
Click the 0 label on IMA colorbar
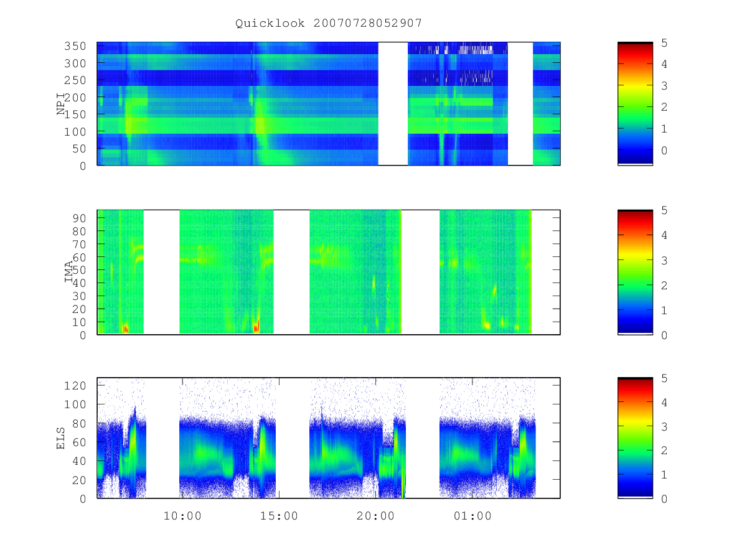pyautogui.click(x=665, y=335)
